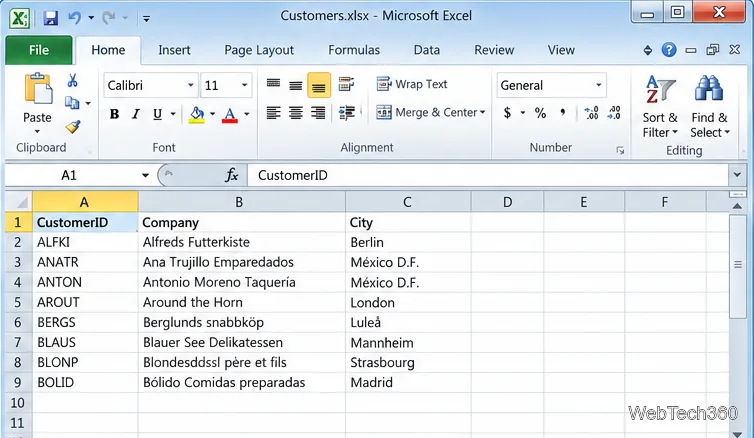Switch to the Review tab
The height and width of the screenshot is (438, 754).
coord(494,50)
